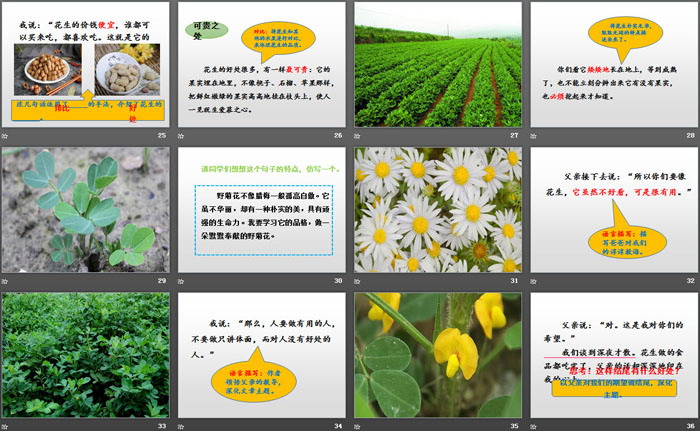Select slide 32 thumbnail with 父亲接下去说 text
This screenshot has height=431, width=700.
tap(614, 210)
